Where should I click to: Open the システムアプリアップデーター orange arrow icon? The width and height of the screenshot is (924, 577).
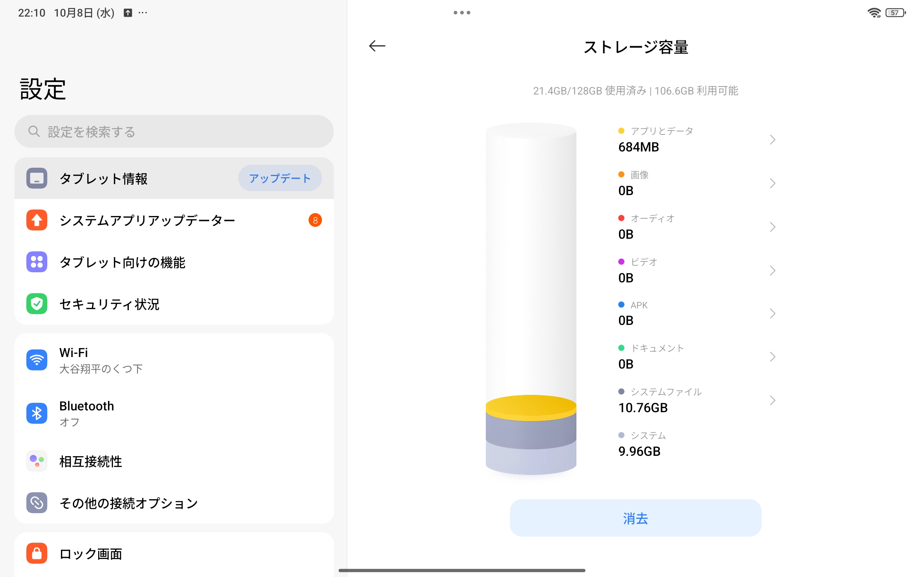[x=37, y=220]
